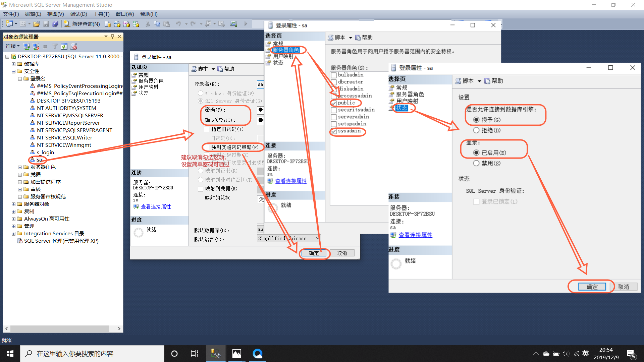This screenshot has height=362, width=644.
Task: Click the New Query (新建查询) toolbar button
Action: tap(82, 24)
